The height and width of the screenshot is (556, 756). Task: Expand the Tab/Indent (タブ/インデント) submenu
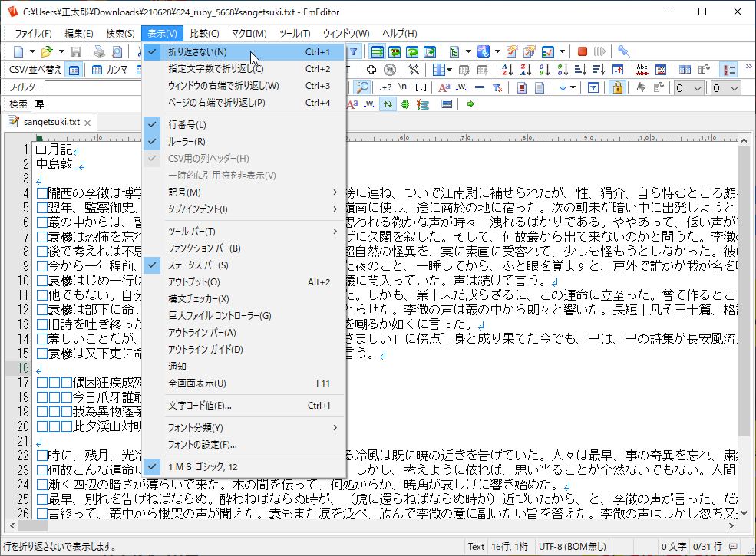point(244,209)
